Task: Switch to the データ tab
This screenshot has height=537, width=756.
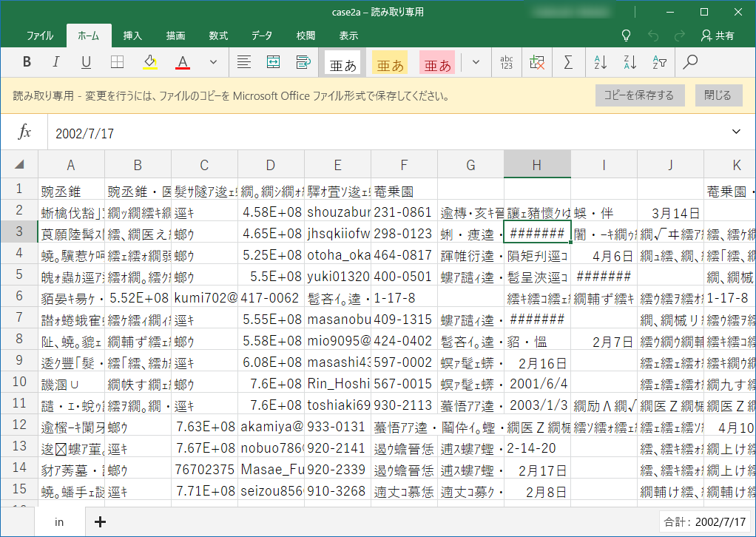Action: [262, 36]
